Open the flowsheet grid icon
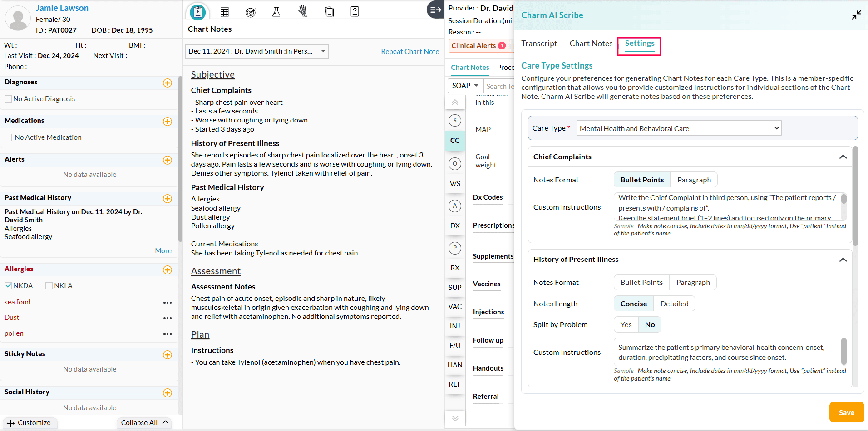 [224, 12]
